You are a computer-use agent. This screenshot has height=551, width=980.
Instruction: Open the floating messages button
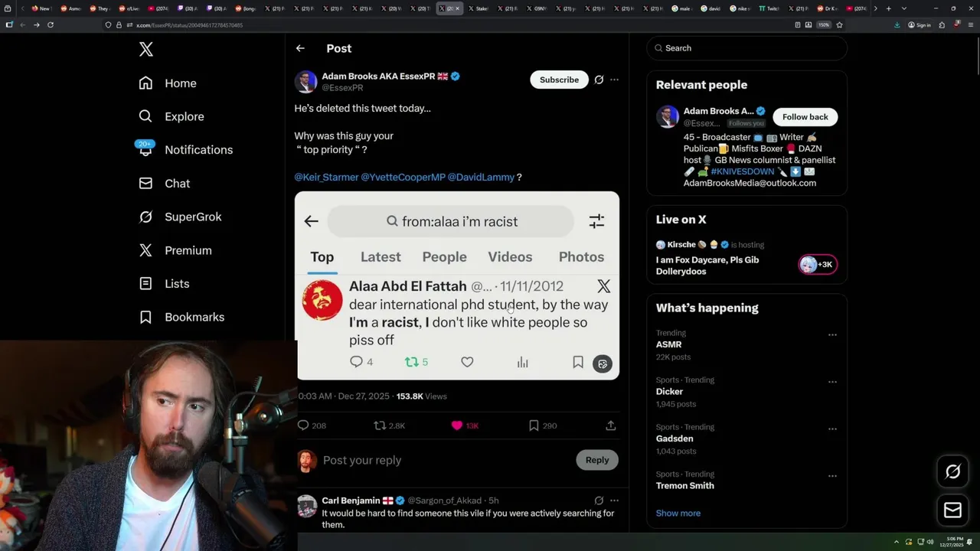tap(952, 510)
